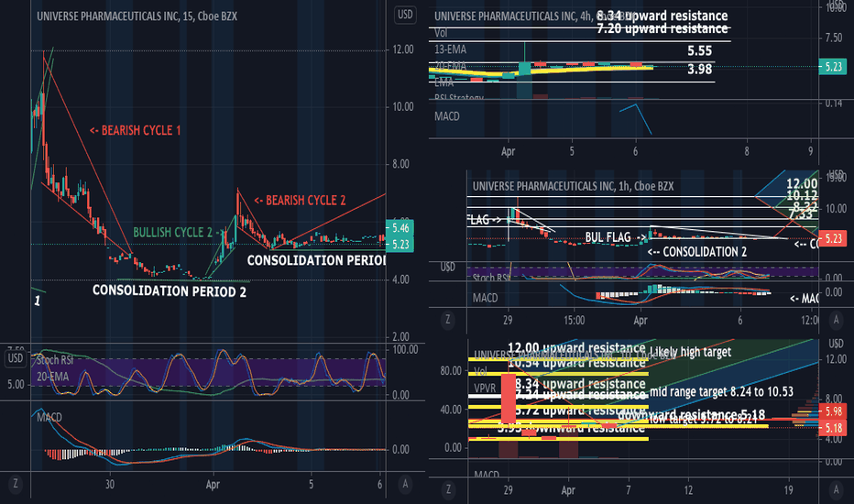Select the 'CONSOLIDATION PERIOD 2' annotation
Viewport: 854px width, 504px height.
(x=170, y=291)
